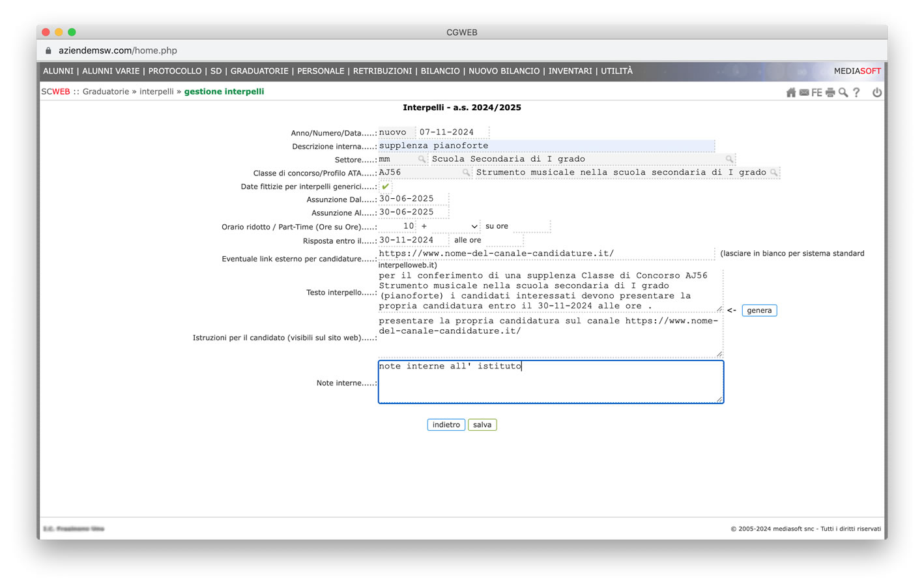Open the toolbar search magnifier

point(843,93)
